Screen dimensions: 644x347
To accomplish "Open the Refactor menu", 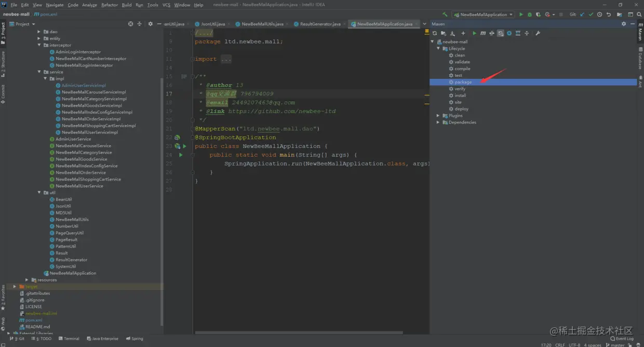I will pos(109,5).
